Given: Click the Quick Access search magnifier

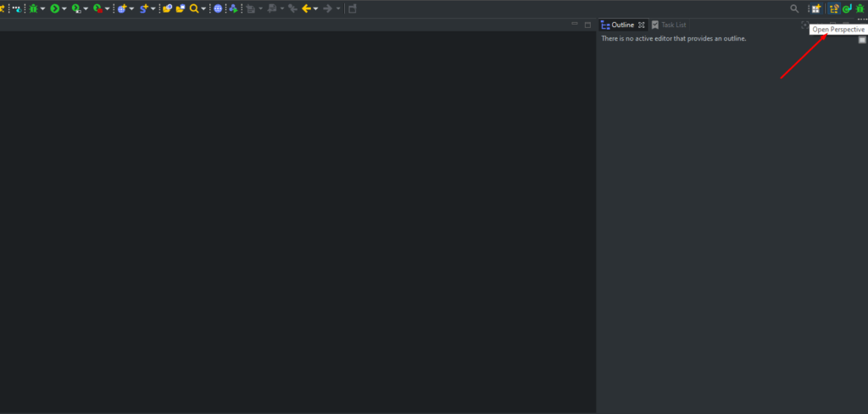Looking at the screenshot, I should tap(794, 8).
